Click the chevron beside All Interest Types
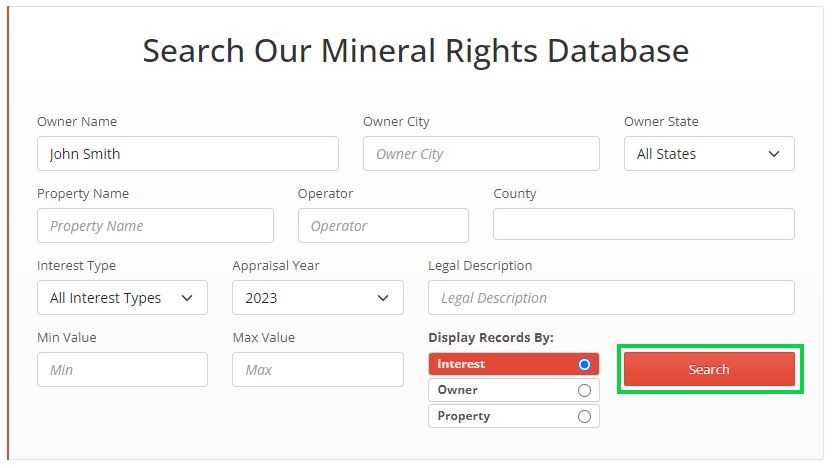 (187, 298)
